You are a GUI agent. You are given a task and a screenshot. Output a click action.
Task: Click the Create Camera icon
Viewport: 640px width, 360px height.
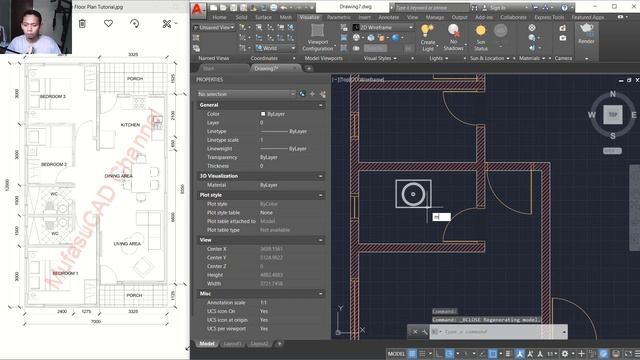(x=563, y=28)
